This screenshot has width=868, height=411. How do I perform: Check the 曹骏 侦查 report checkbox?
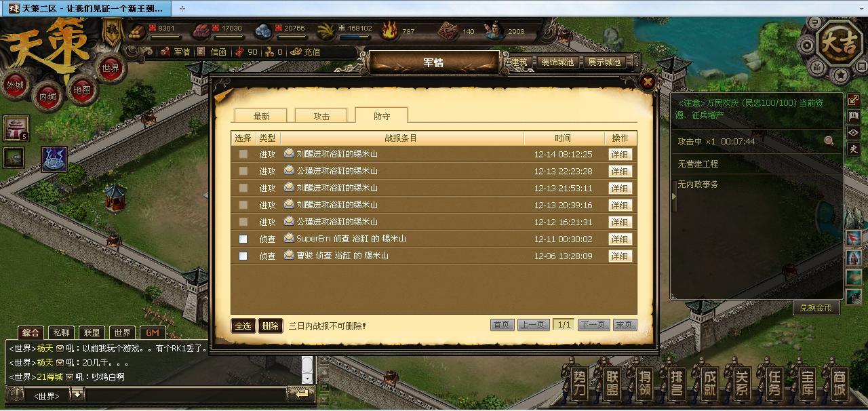pos(243,256)
